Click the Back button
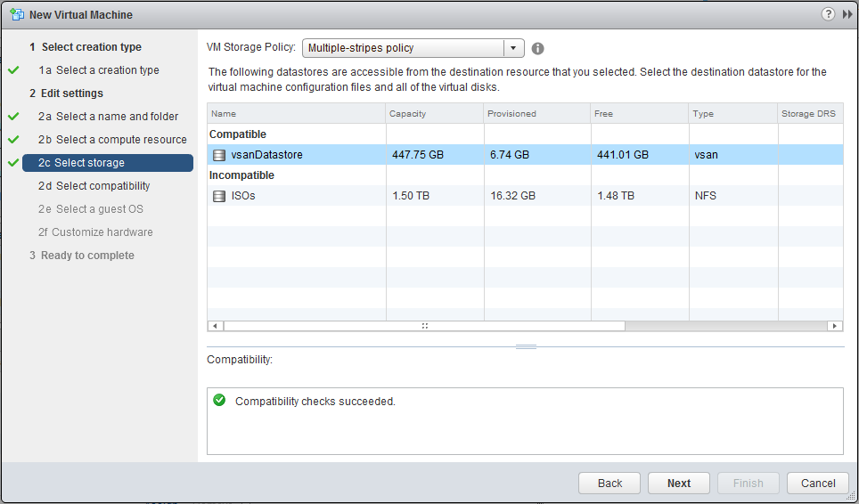Image resolution: width=859 pixels, height=504 pixels. [609, 484]
